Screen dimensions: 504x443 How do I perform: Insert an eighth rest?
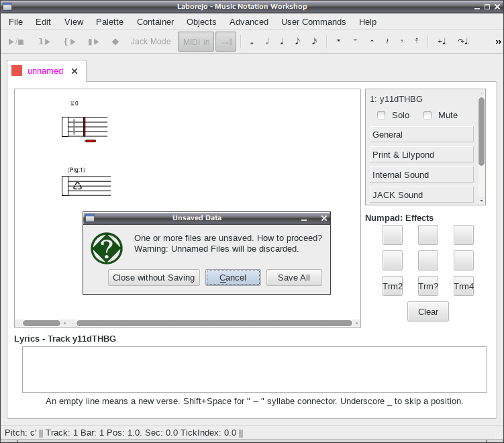point(402,41)
